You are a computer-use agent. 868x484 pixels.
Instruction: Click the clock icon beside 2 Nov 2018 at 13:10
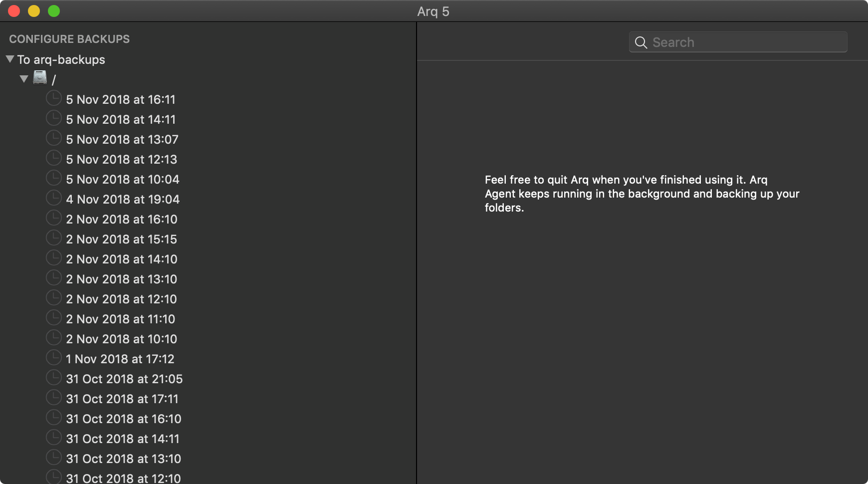coord(54,278)
